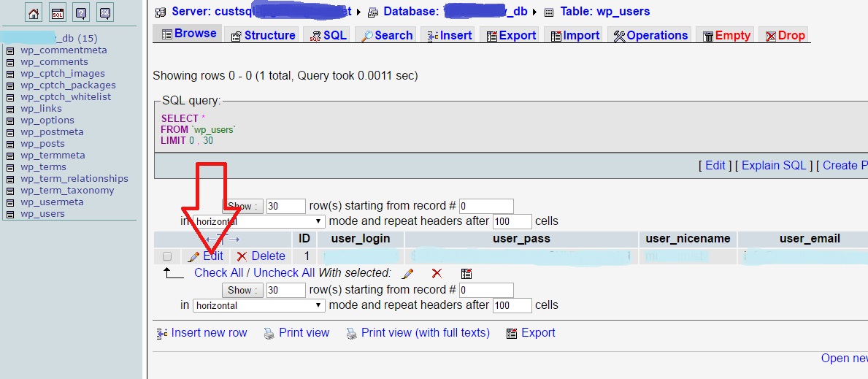
Task: Click the lower rows count field showing 30
Action: [x=285, y=290]
